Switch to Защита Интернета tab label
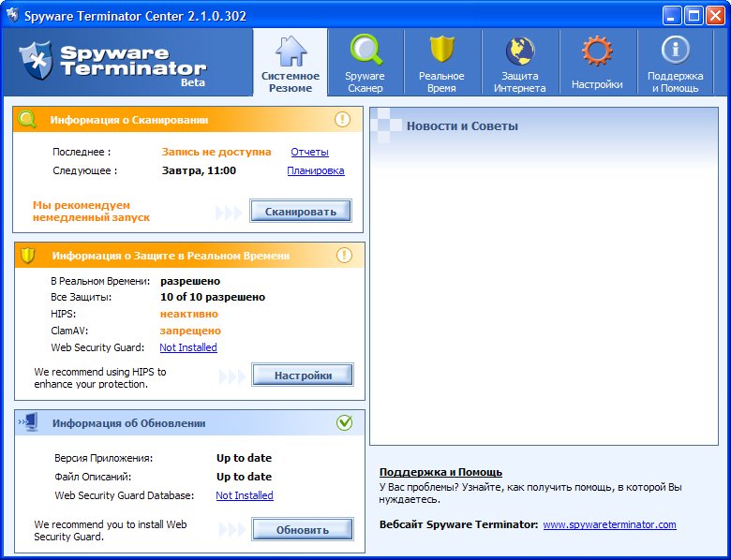The width and height of the screenshot is (731, 560). pyautogui.click(x=520, y=82)
